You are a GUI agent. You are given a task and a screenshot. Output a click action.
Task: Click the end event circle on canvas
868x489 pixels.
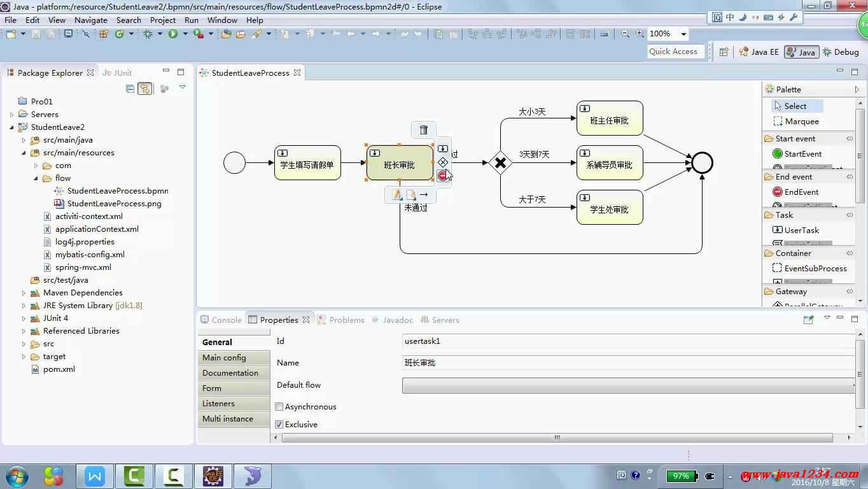[702, 163]
